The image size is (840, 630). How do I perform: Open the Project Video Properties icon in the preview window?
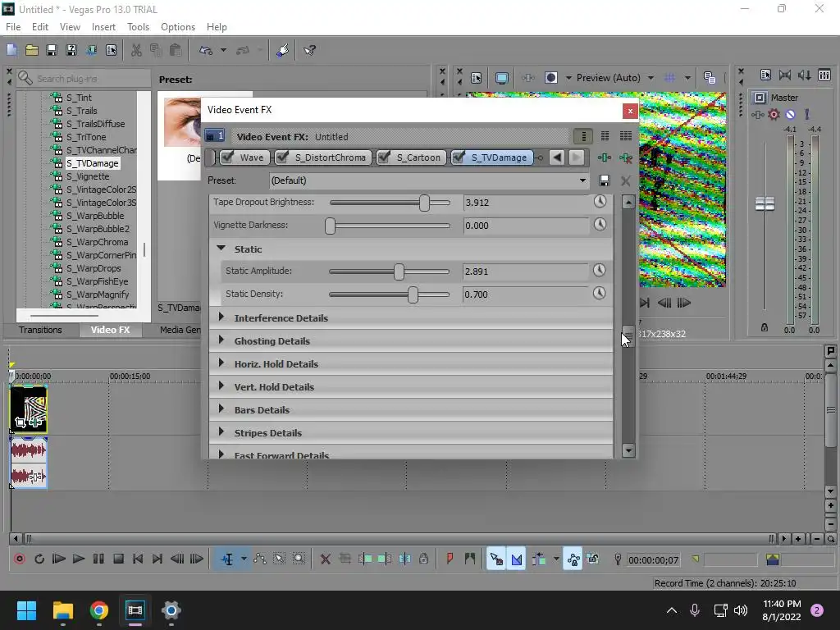477,78
